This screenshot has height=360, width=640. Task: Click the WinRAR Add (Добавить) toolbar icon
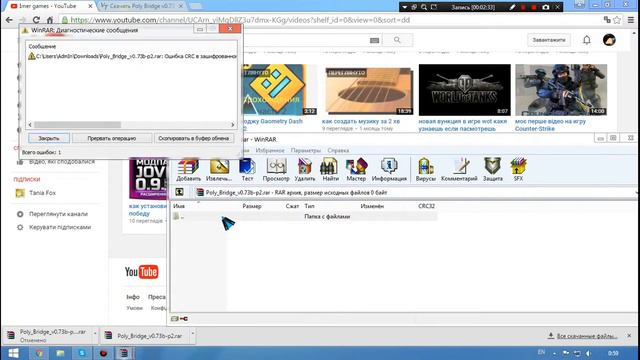[188, 169]
